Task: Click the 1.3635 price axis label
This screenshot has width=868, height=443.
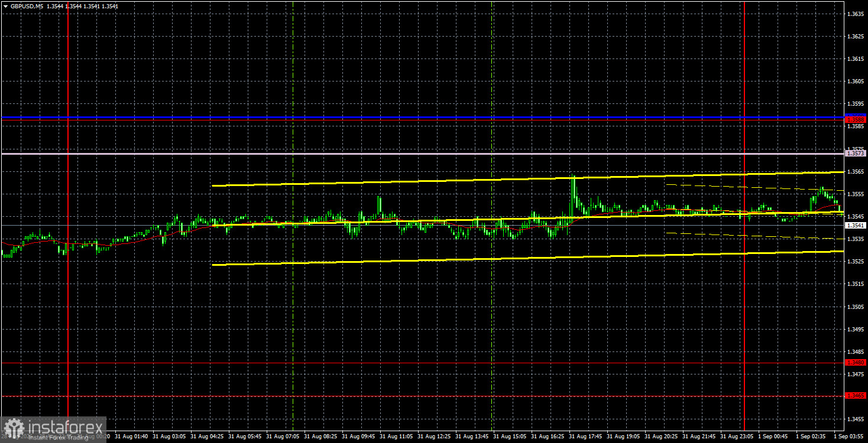Action: click(856, 14)
